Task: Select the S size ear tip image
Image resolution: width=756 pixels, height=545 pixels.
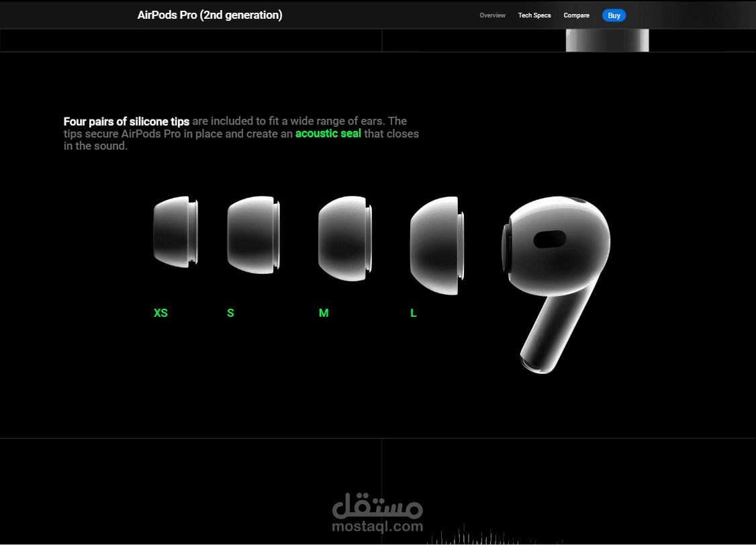Action: 254,235
